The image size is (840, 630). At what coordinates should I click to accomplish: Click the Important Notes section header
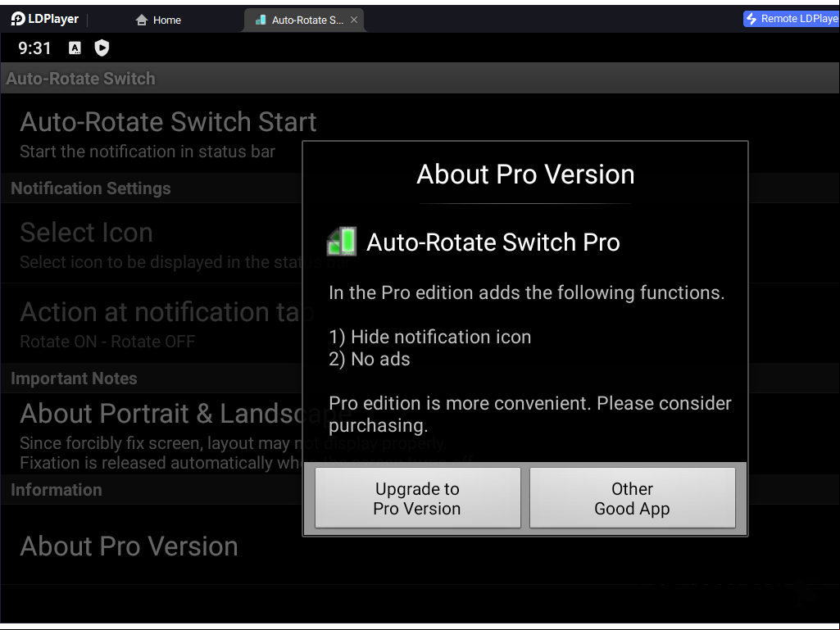pyautogui.click(x=74, y=378)
